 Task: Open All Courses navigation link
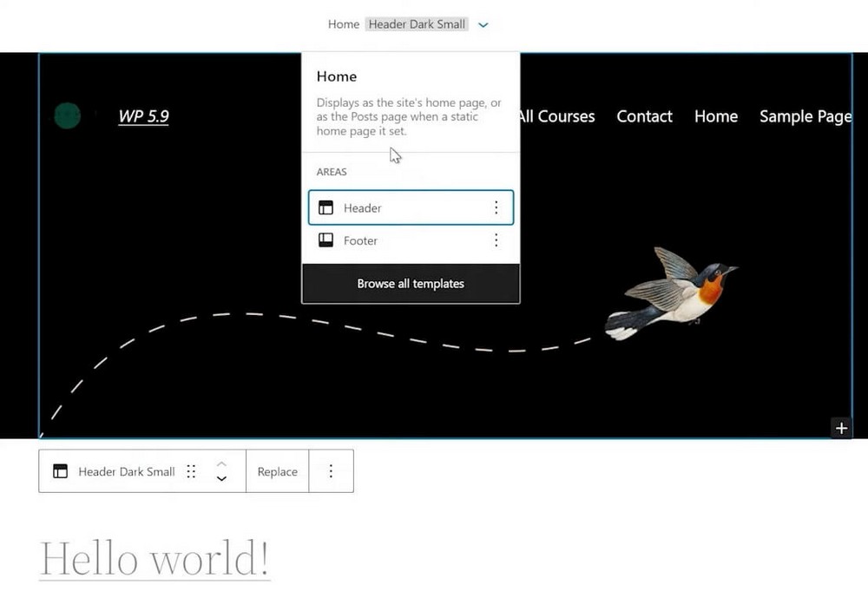557,116
